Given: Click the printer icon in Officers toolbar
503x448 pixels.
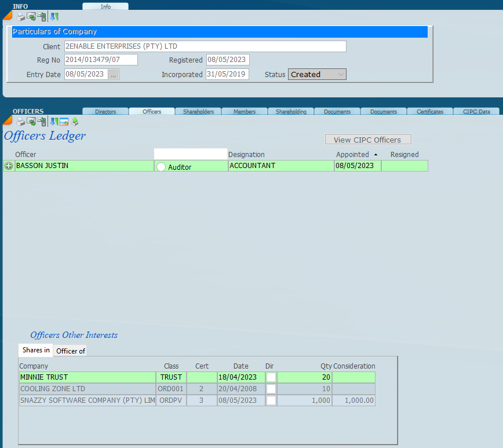Looking at the screenshot, I should tap(20, 122).
